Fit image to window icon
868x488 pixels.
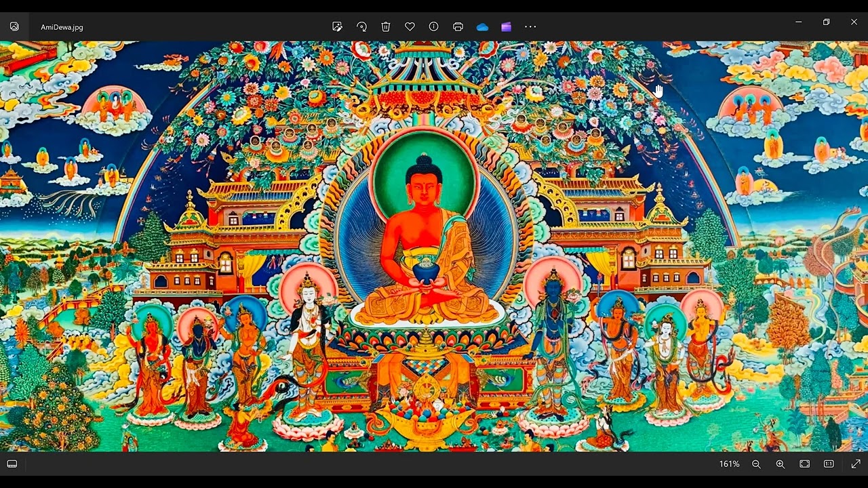pyautogui.click(x=804, y=464)
